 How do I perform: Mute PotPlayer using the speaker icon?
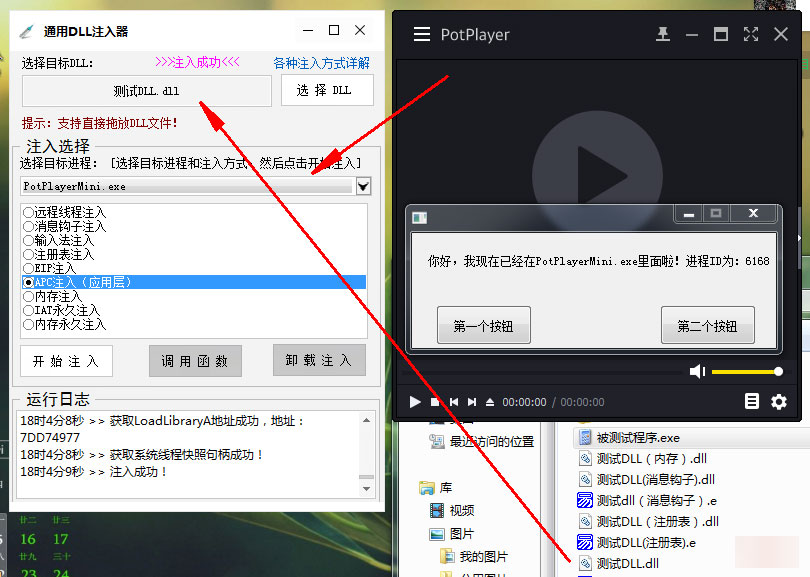(x=697, y=371)
